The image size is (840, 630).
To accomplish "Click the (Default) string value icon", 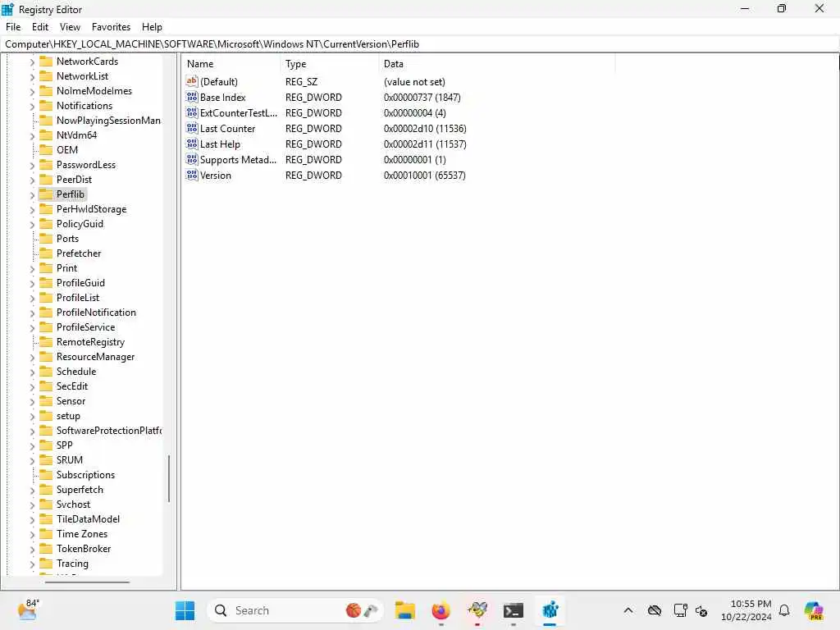I will pos(192,81).
